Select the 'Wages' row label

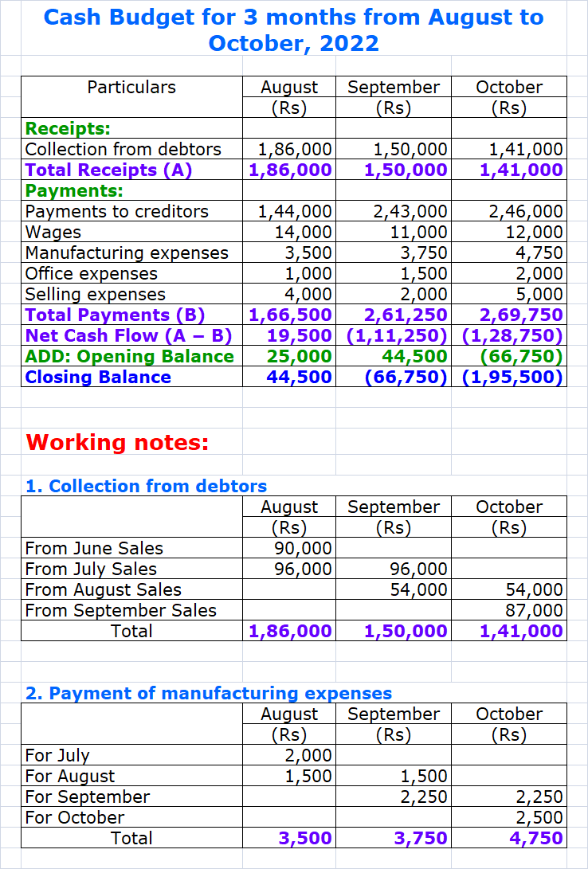click(53, 233)
